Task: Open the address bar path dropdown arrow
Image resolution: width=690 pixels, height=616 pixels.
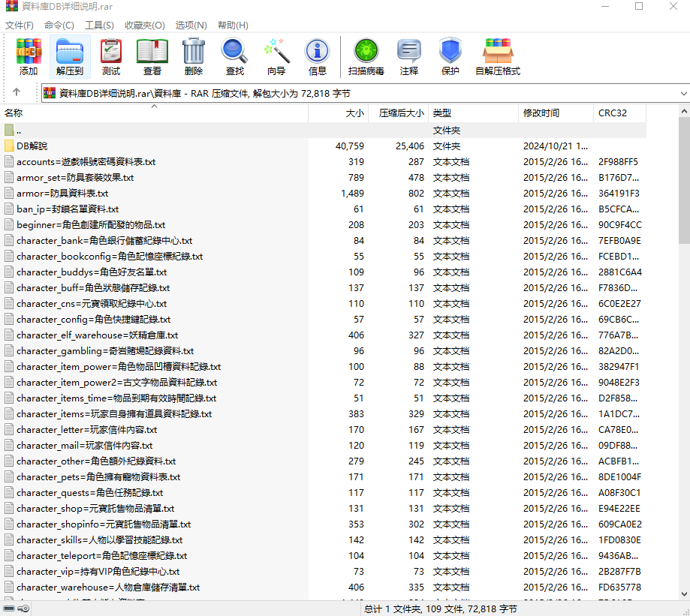Action: click(x=683, y=93)
